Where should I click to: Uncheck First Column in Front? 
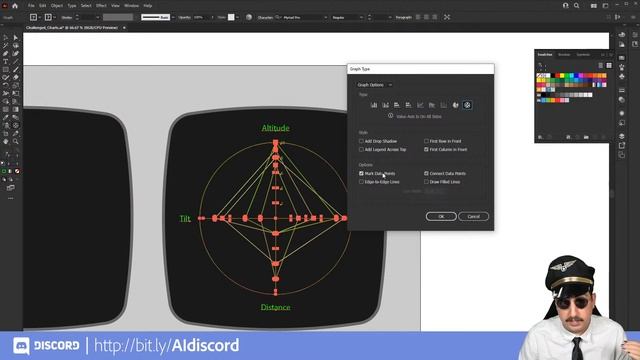click(x=426, y=149)
